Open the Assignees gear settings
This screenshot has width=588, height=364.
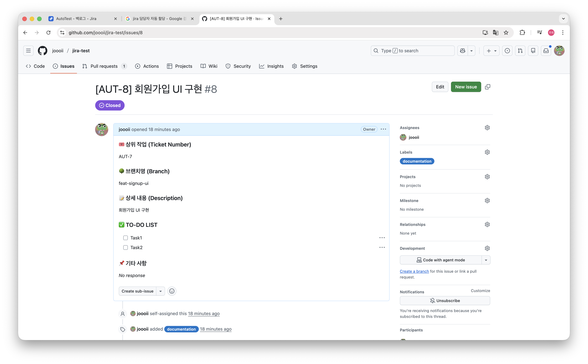tap(487, 128)
